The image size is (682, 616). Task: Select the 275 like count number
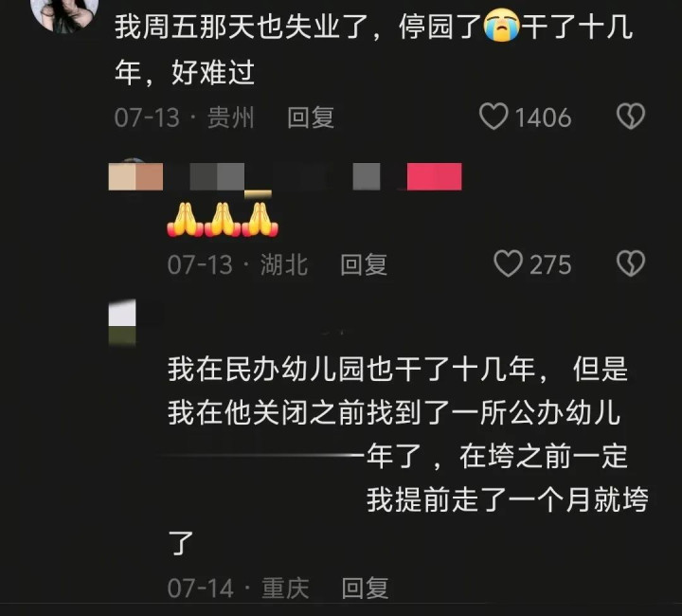click(x=550, y=264)
